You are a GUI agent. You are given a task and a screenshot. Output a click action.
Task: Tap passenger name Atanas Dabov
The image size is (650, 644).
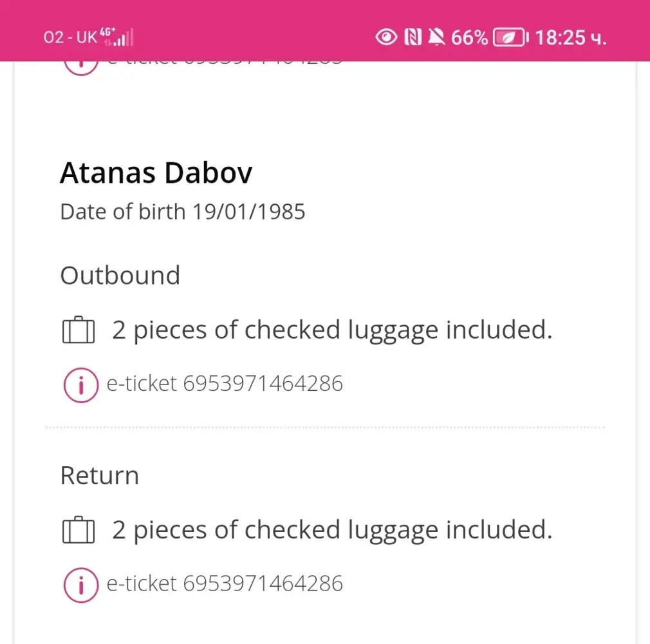(x=156, y=173)
